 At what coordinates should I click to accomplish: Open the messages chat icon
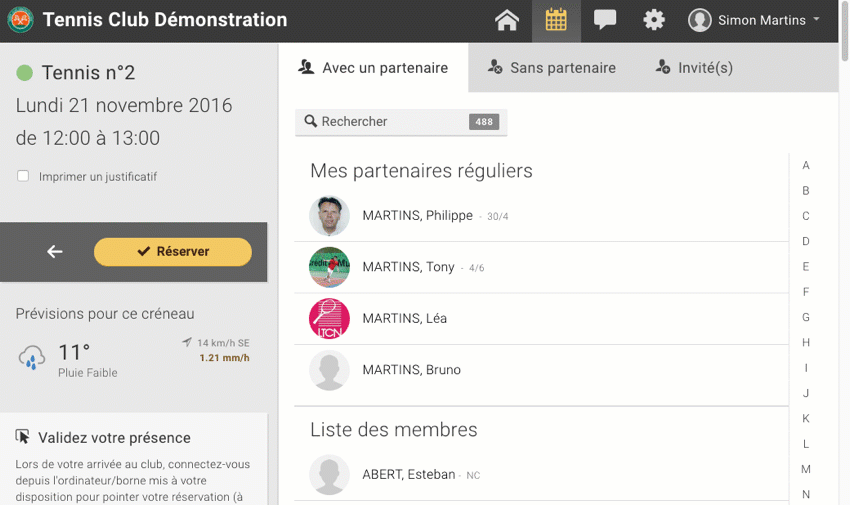pos(605,20)
